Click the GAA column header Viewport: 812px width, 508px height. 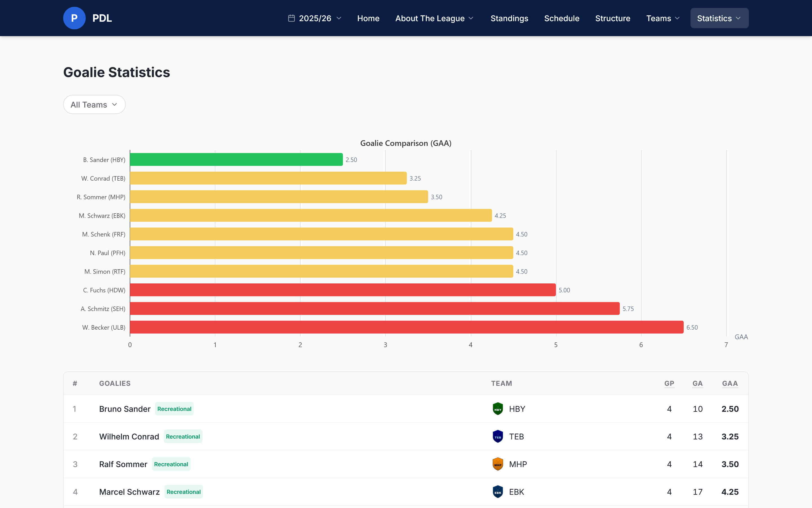(730, 383)
